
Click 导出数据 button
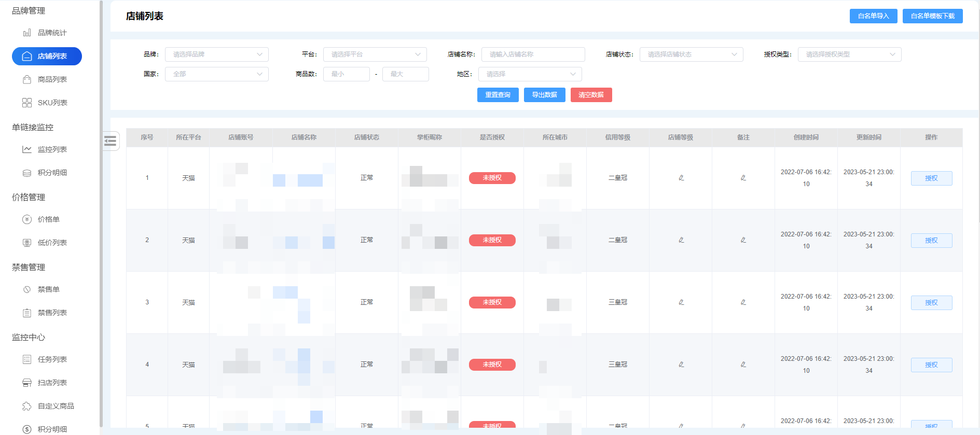pyautogui.click(x=545, y=95)
